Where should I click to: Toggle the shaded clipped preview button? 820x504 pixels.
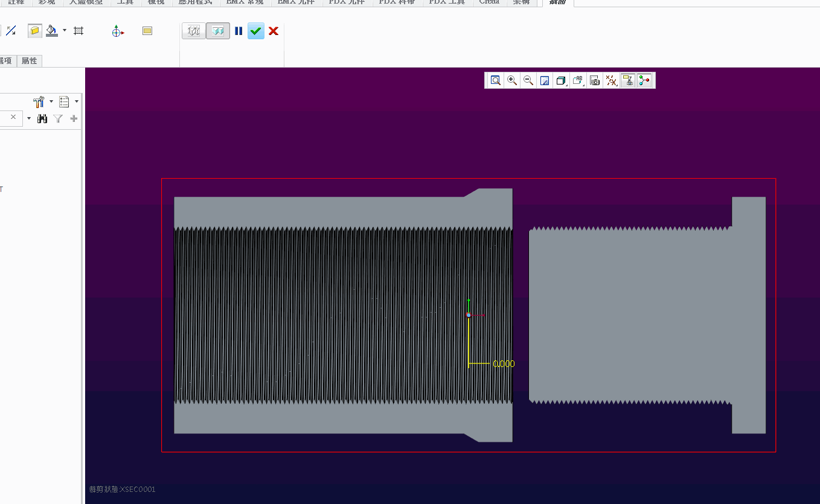click(x=218, y=31)
